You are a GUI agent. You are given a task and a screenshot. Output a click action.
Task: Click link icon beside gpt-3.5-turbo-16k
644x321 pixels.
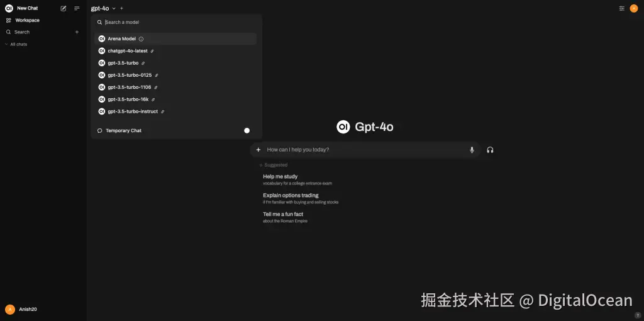(153, 99)
